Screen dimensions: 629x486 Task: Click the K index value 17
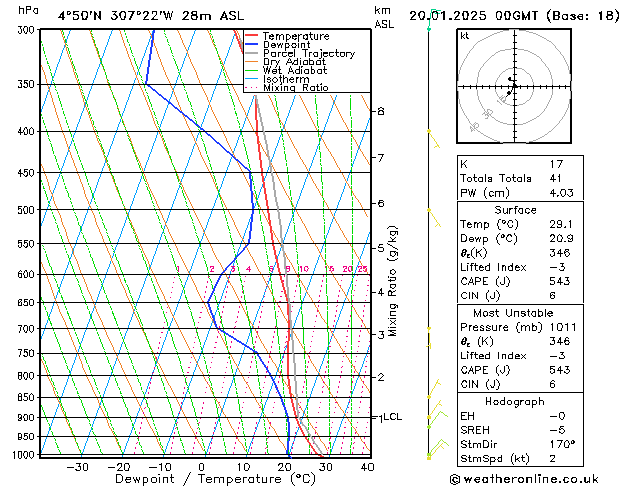pyautogui.click(x=556, y=164)
